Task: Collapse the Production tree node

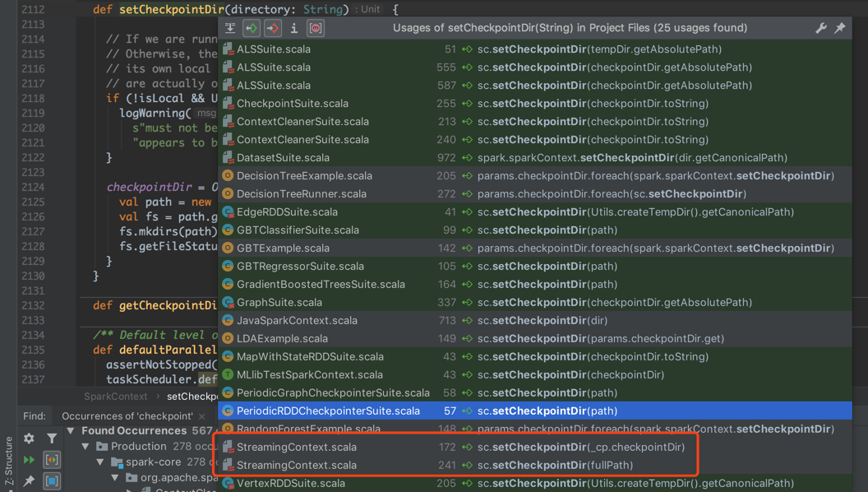Action: click(x=85, y=446)
